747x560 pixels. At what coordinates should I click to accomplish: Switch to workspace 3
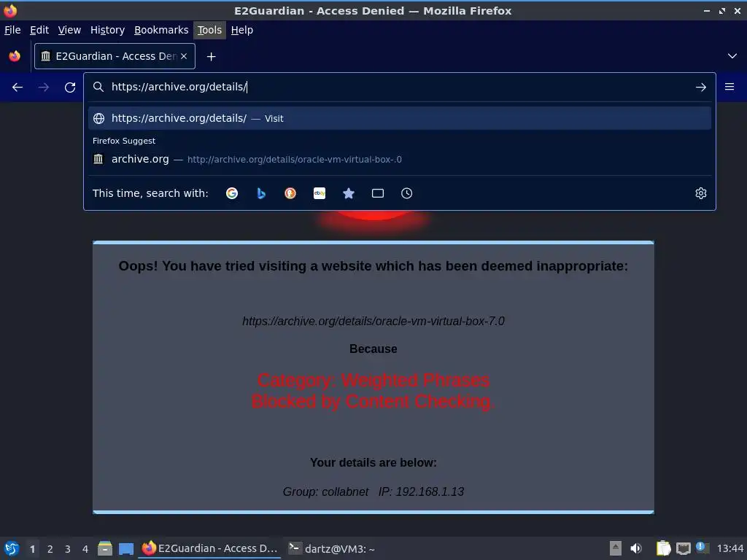click(x=68, y=549)
